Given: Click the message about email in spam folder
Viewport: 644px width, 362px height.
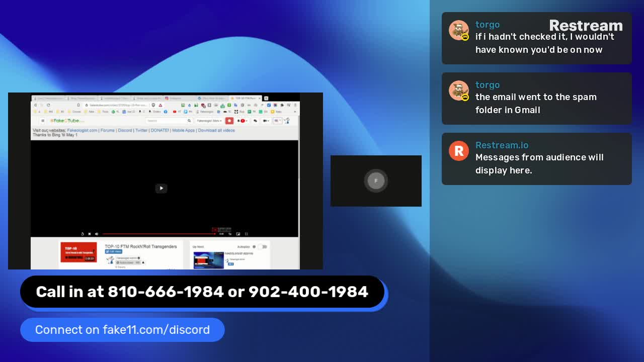Looking at the screenshot, I should point(536,104).
